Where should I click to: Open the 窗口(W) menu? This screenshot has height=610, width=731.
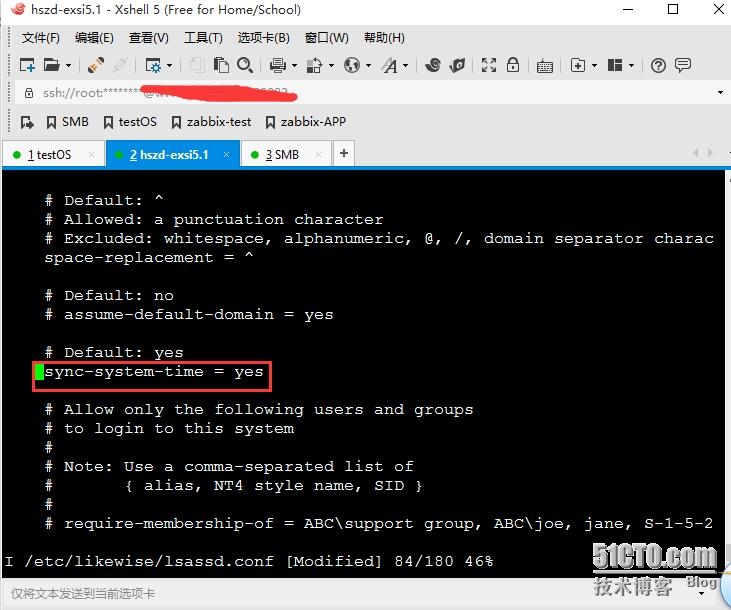tap(326, 38)
